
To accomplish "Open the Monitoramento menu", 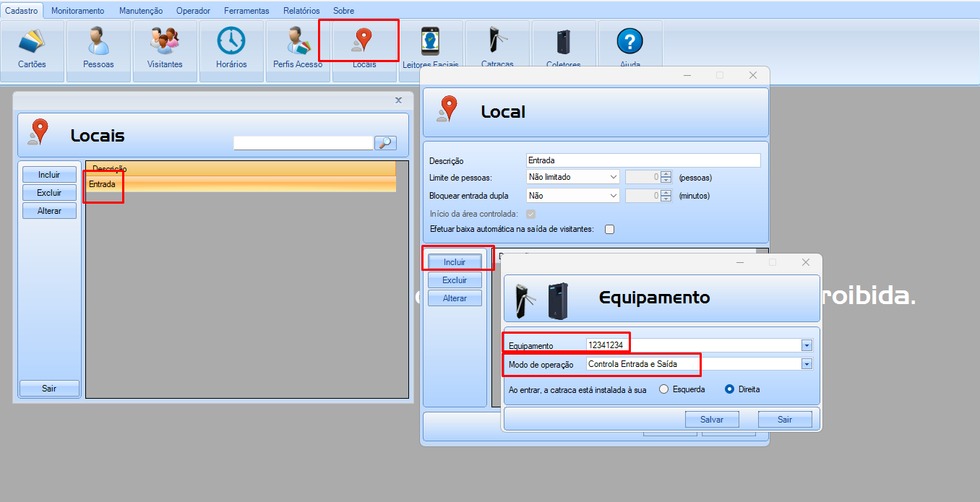I will (77, 11).
